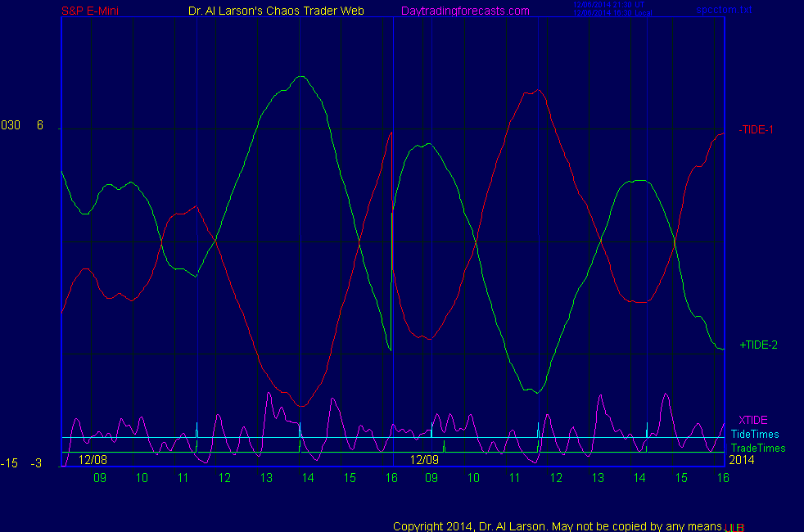Click the 12/09 date label

click(425, 460)
